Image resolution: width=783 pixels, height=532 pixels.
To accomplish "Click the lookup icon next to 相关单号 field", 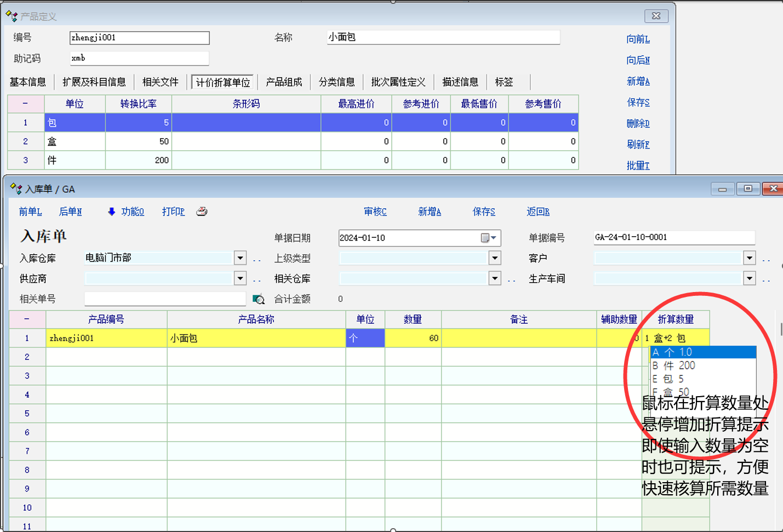I will click(258, 299).
